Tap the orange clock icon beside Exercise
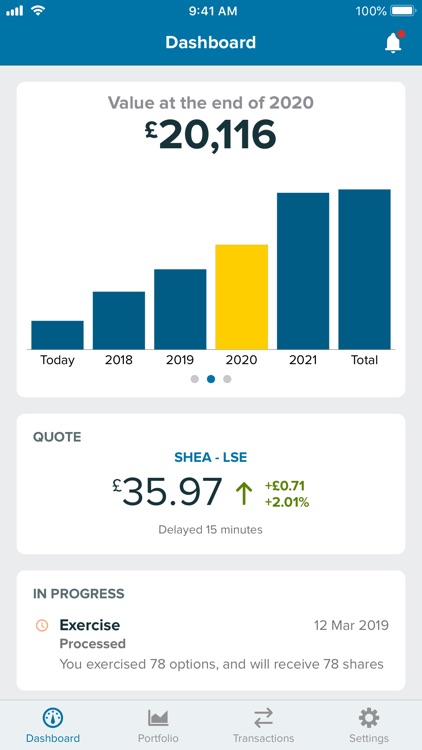 click(42, 625)
